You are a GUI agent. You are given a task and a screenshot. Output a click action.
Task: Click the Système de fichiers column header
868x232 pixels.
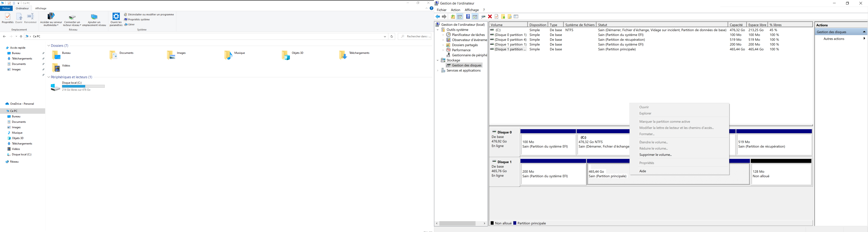point(580,25)
